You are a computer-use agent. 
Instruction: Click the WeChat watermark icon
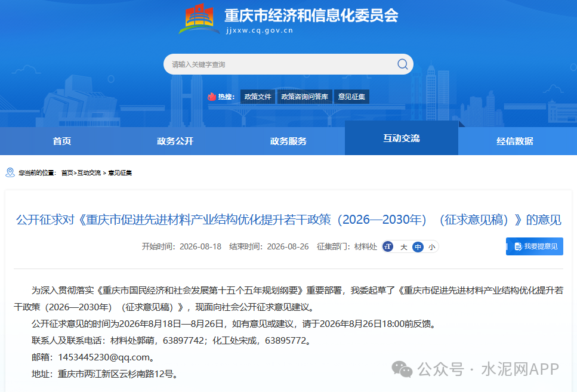click(402, 369)
